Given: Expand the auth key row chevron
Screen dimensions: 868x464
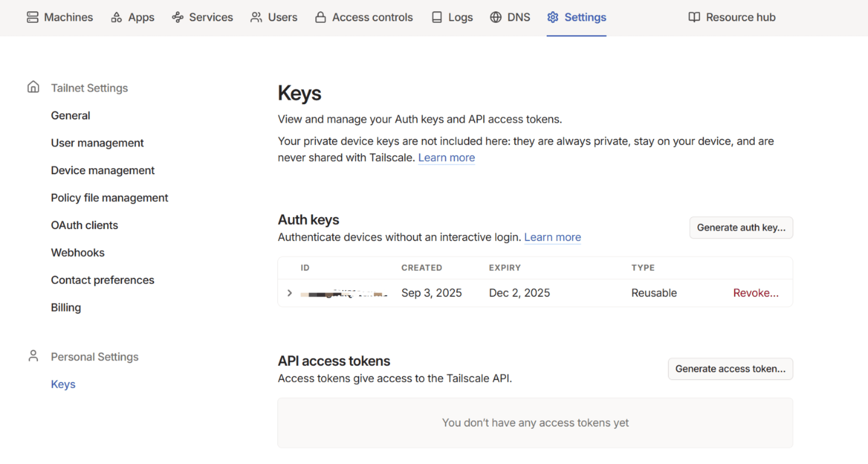Looking at the screenshot, I should (x=289, y=293).
